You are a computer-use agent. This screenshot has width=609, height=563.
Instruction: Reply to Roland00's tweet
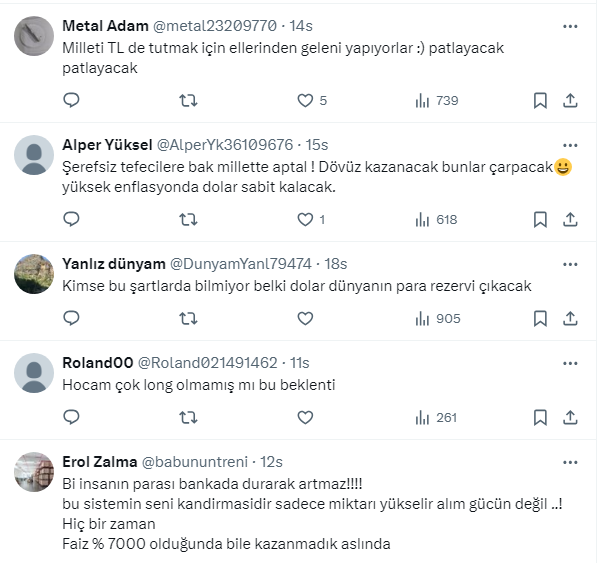click(71, 417)
